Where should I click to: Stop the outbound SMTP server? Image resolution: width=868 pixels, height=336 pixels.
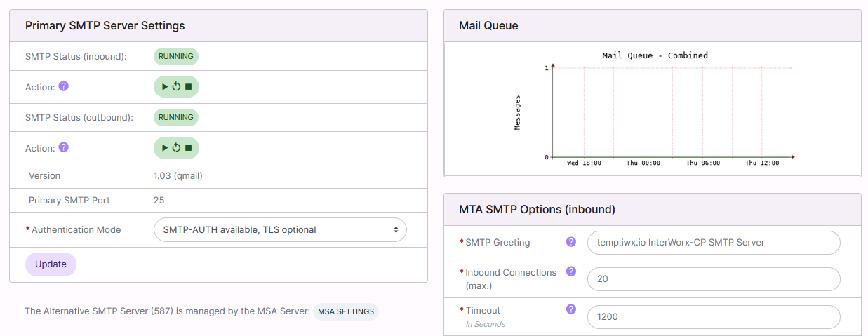click(188, 148)
